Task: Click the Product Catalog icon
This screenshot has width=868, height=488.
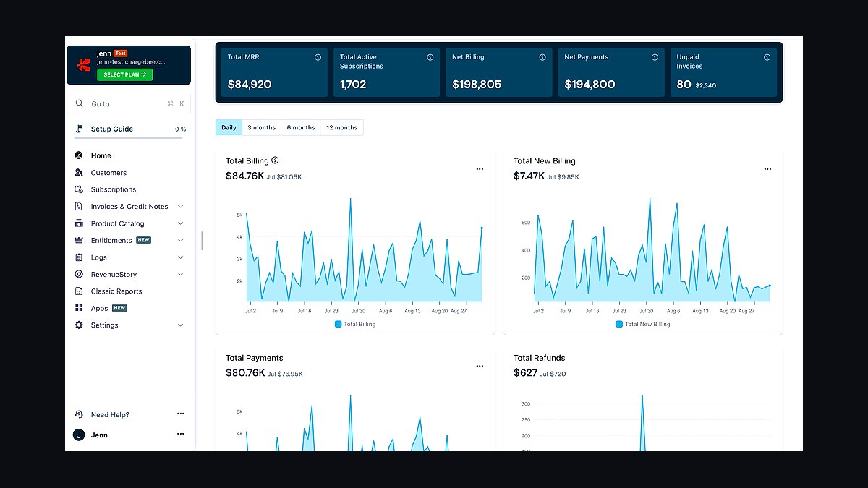Action: 79,223
